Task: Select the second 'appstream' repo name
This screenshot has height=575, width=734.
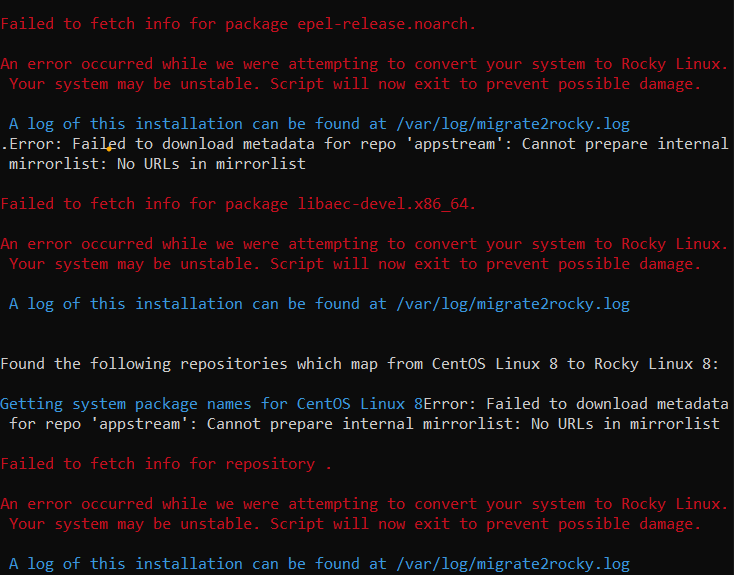Action: [188, 424]
